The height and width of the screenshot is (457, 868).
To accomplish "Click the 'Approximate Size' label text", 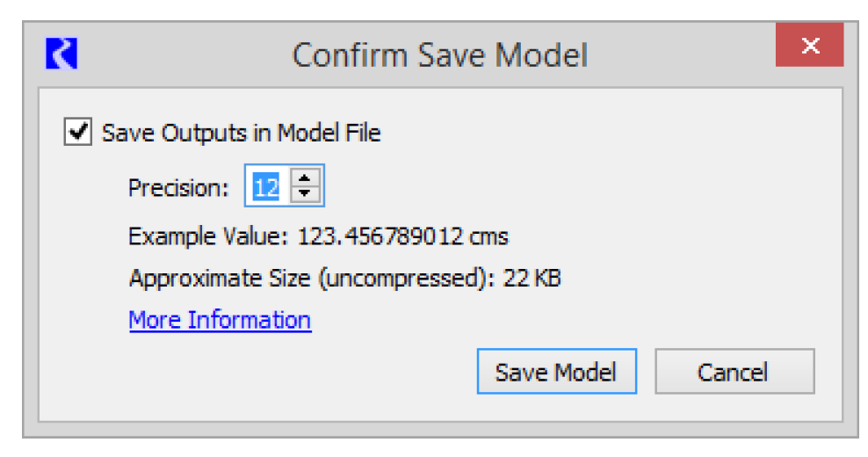I will 221,279.
